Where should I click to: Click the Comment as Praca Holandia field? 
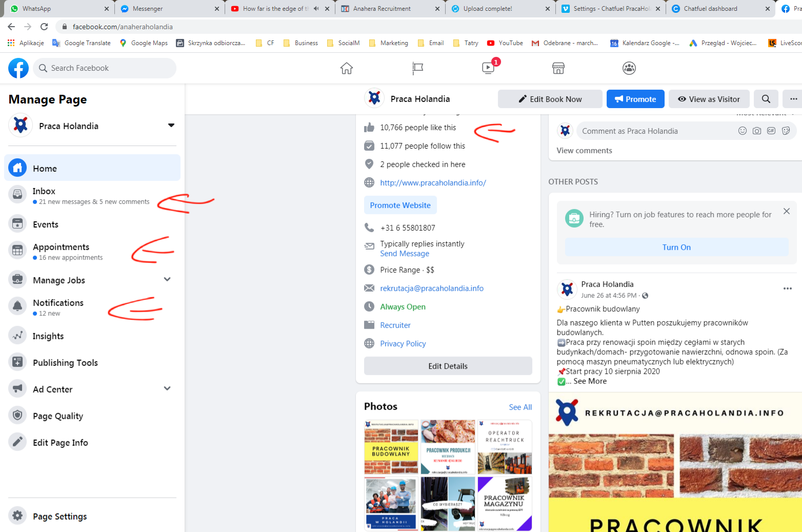tap(656, 131)
